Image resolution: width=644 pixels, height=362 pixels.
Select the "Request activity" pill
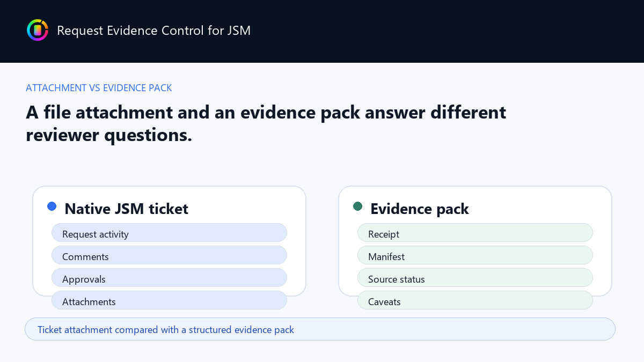click(169, 233)
